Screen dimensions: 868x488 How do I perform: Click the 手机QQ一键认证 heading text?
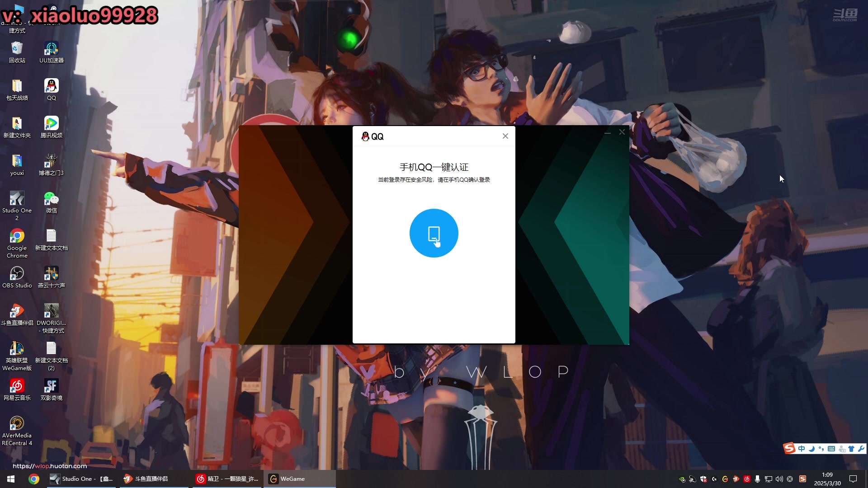click(x=434, y=167)
